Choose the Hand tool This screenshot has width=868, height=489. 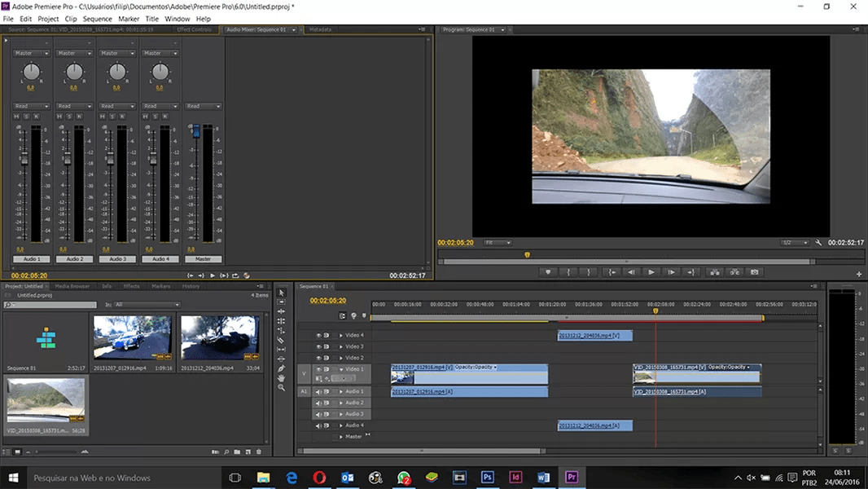282,378
